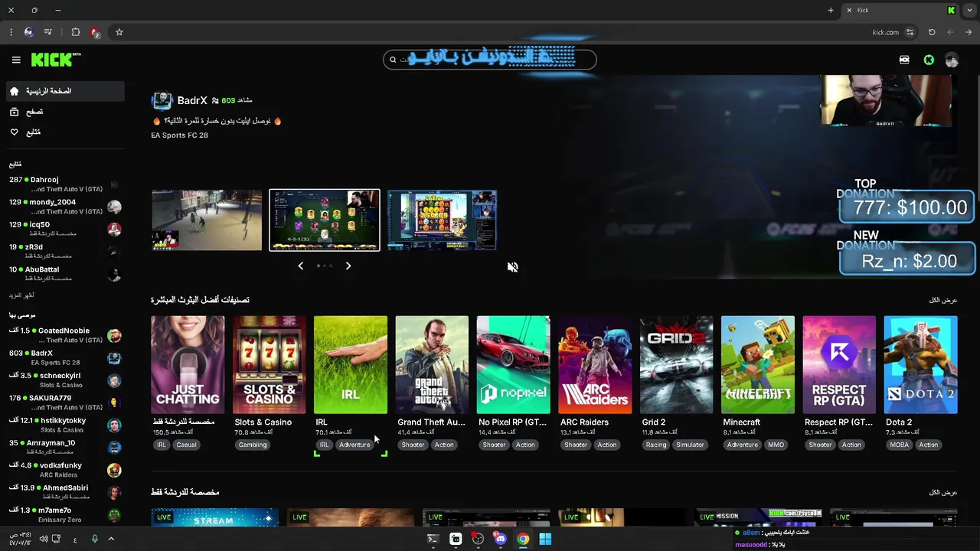Click the Gambling tag under Slots & Casino

(253, 445)
